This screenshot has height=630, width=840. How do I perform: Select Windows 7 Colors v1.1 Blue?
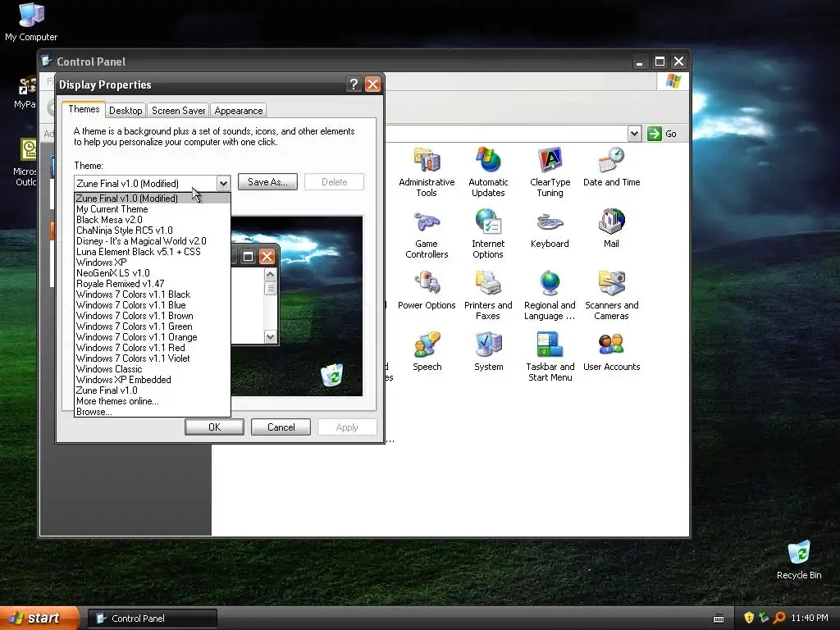(x=153, y=305)
